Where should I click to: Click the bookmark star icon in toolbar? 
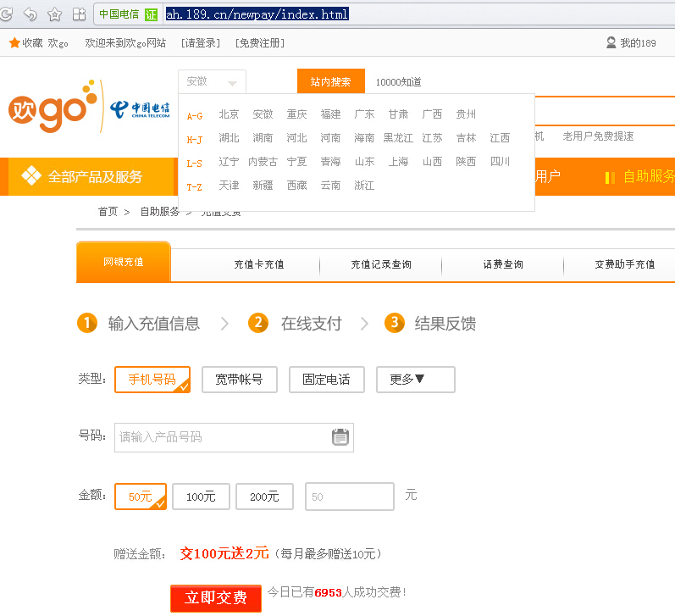pos(55,14)
